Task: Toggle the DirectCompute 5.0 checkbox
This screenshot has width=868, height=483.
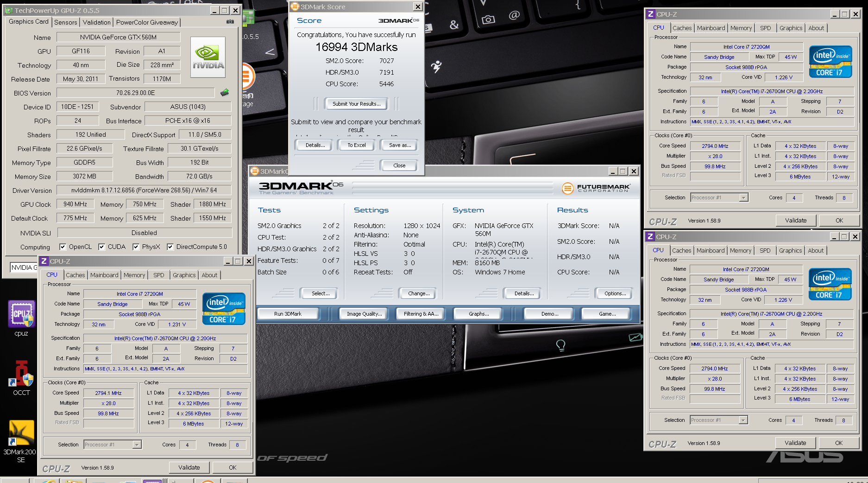Action: pyautogui.click(x=170, y=247)
